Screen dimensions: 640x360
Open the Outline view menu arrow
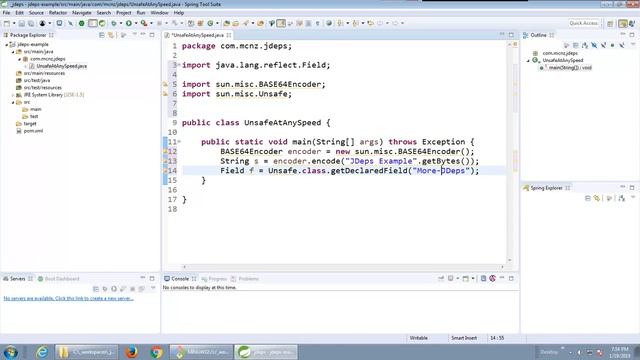pyautogui.click(x=633, y=45)
